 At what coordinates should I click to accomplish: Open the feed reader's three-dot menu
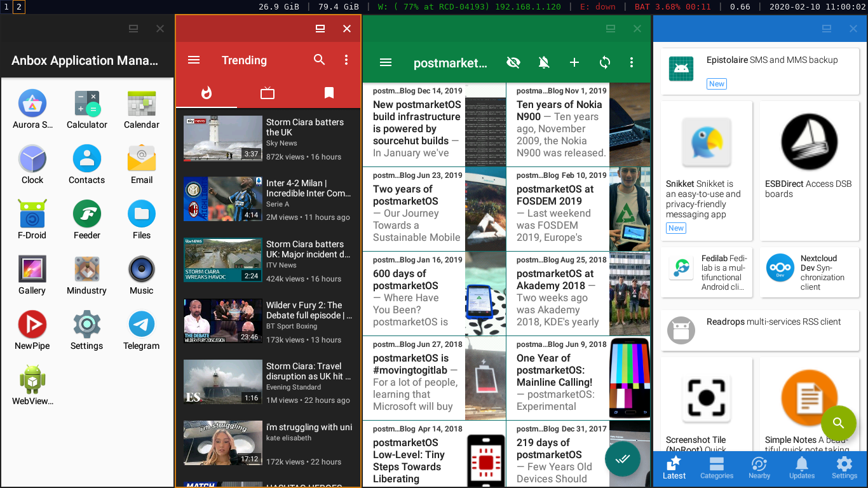coord(632,62)
